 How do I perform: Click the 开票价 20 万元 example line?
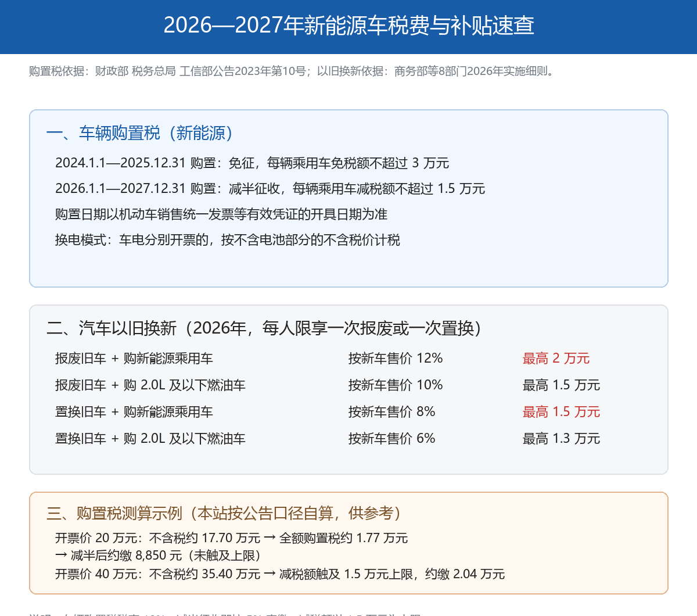click(x=232, y=538)
